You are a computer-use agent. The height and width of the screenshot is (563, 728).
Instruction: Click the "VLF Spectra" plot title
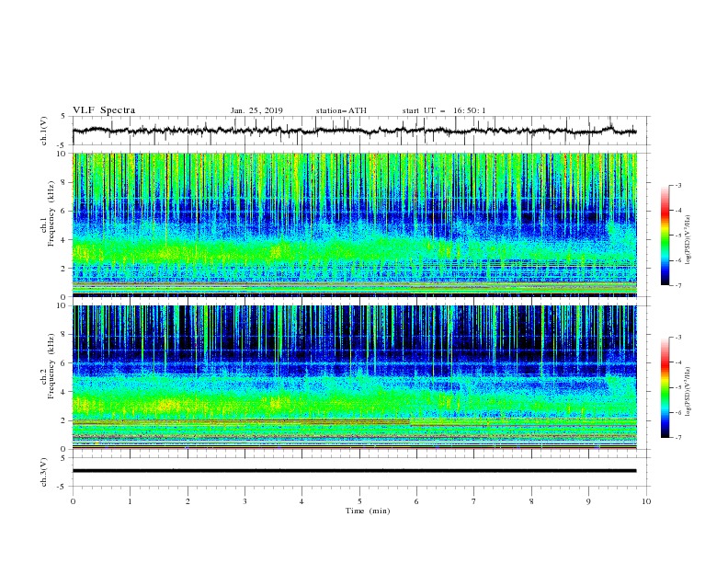coord(104,110)
